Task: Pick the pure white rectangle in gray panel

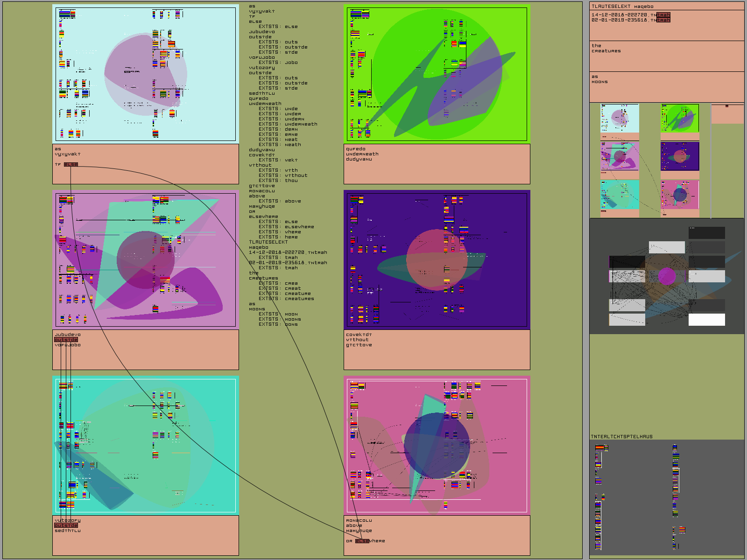Action: pyautogui.click(x=706, y=320)
